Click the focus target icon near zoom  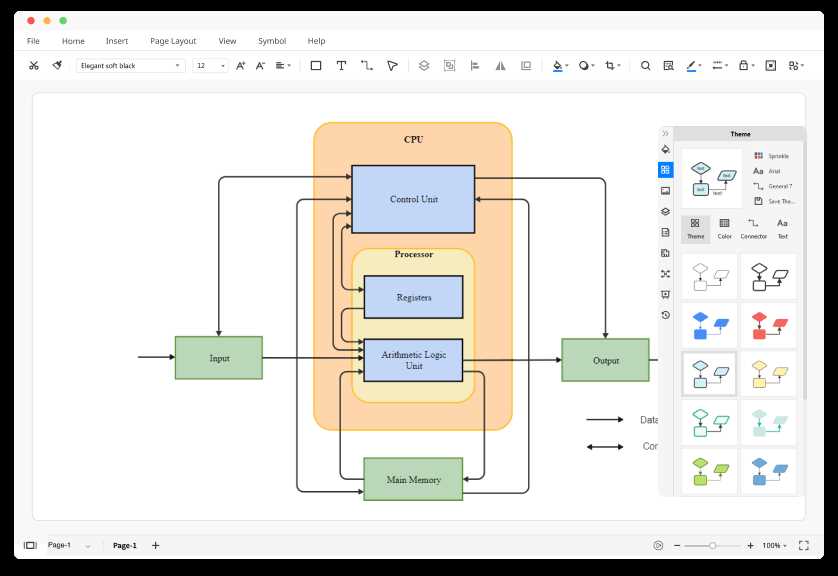tap(658, 546)
